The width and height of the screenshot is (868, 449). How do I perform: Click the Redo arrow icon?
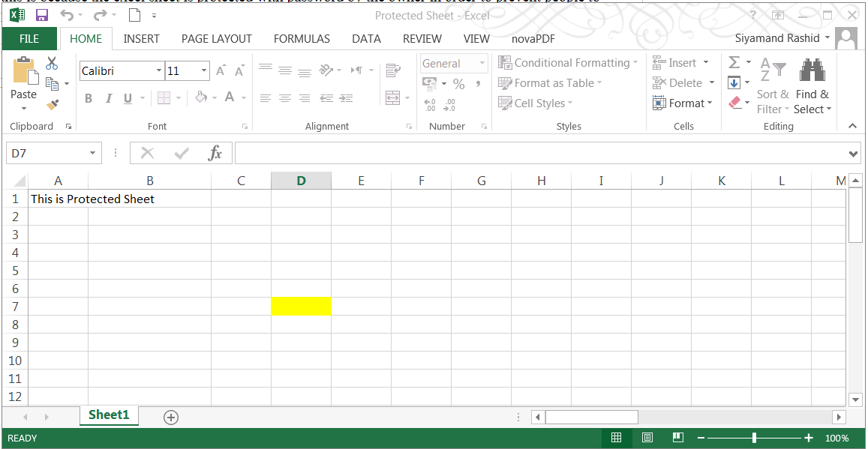(x=101, y=15)
